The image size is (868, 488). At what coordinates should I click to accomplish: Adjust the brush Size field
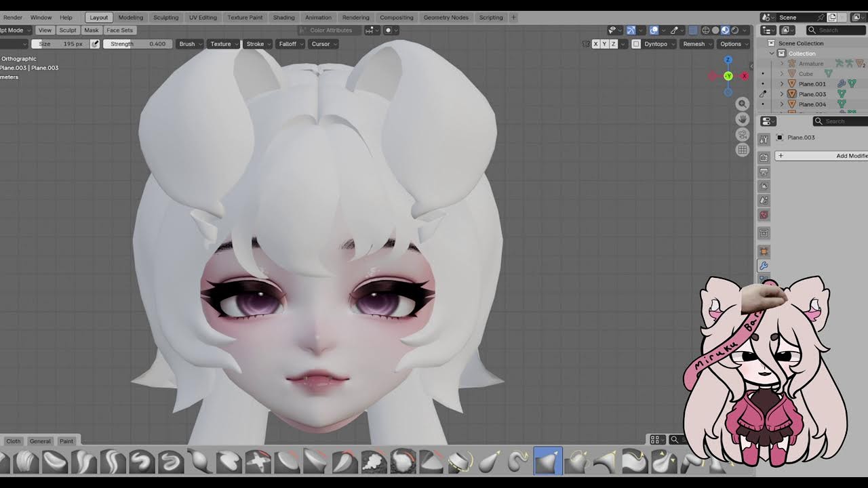[60, 44]
